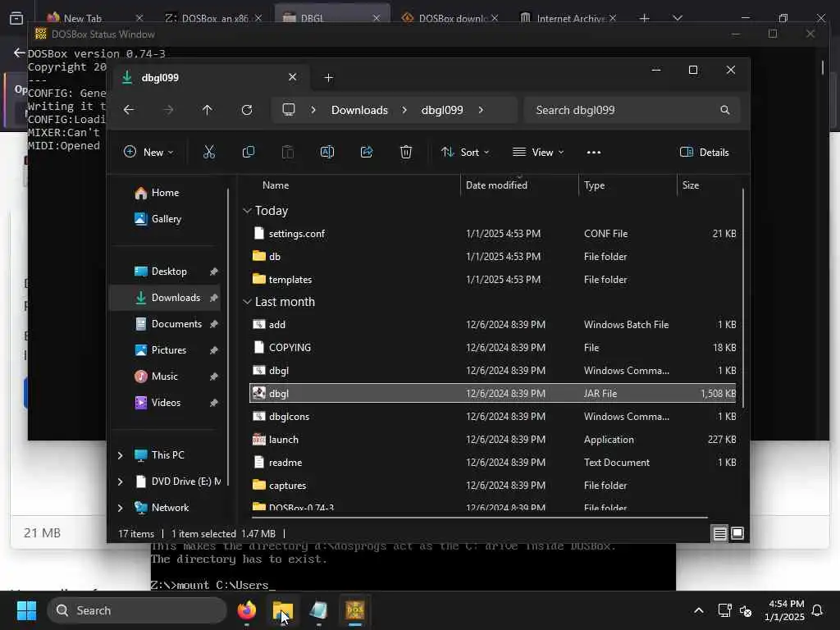Click Downloads in the address breadcrumb
Viewport: 840px width, 630px height.
point(359,110)
